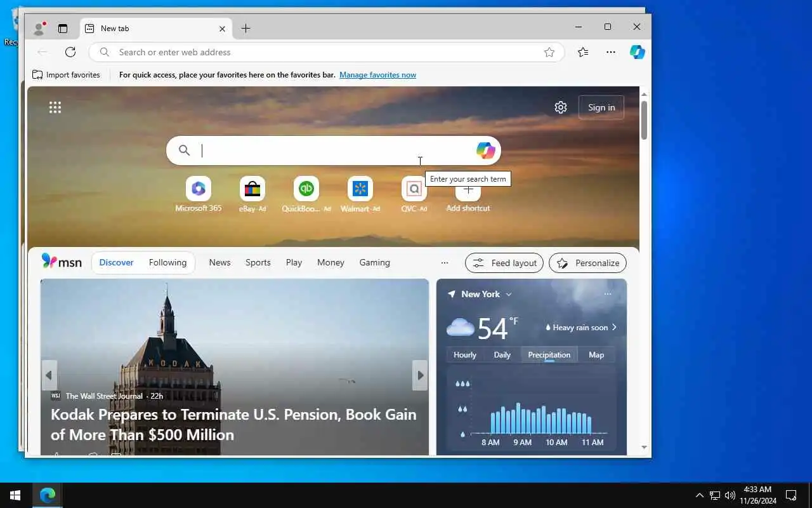
Task: Open the app launcher grid icon
Action: [x=55, y=107]
